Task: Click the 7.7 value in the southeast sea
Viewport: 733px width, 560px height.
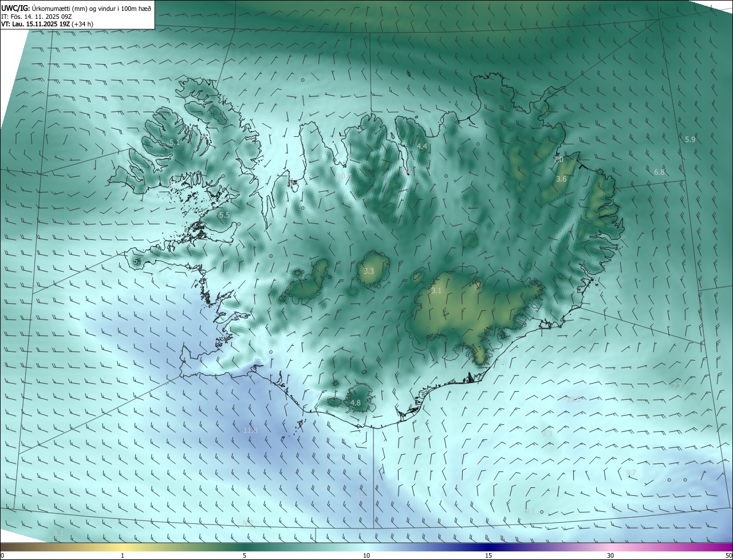Action: 676,387
